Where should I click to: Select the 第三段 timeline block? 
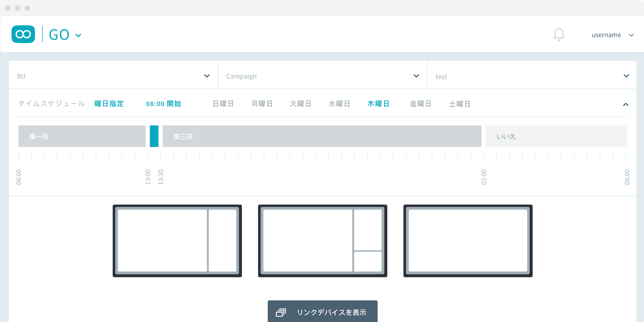pos(322,136)
